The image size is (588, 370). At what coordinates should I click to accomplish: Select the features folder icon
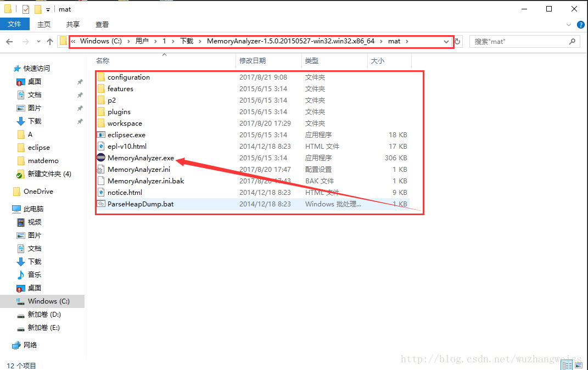click(101, 89)
